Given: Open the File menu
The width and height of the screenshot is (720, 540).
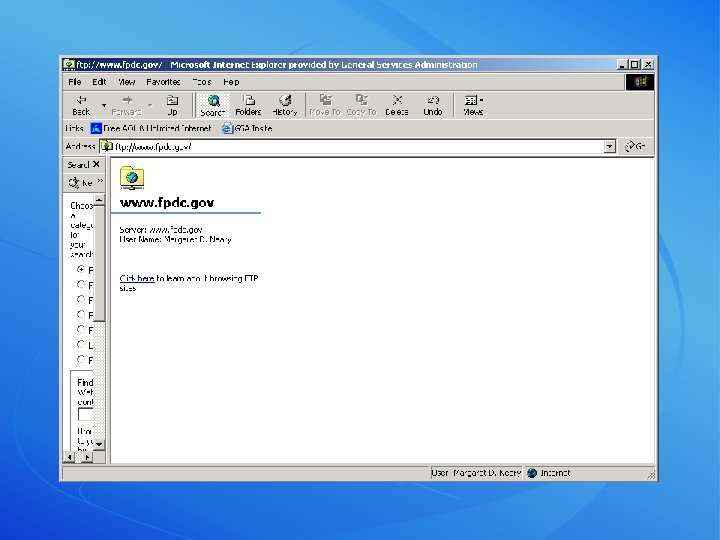Looking at the screenshot, I should point(75,82).
